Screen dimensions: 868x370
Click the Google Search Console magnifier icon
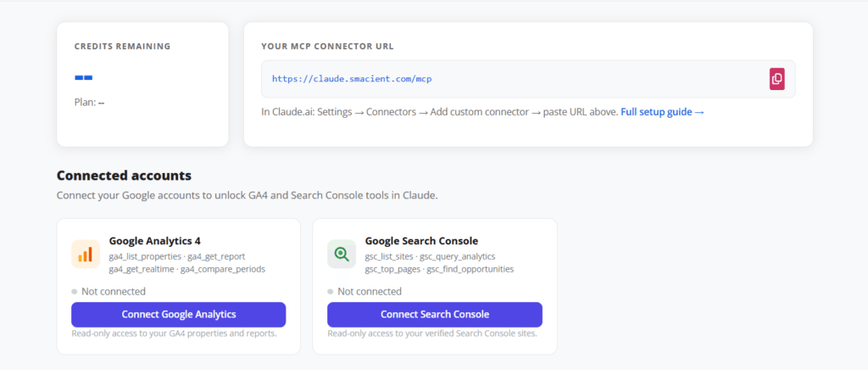342,254
